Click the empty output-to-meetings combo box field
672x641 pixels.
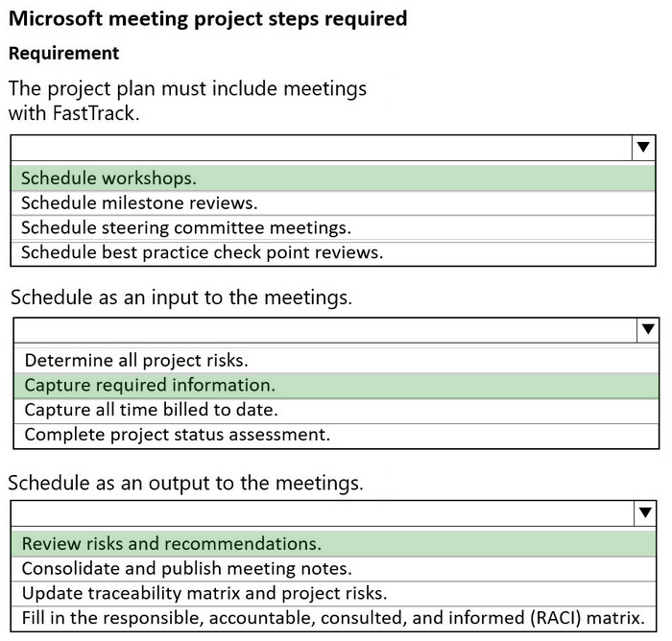[x=323, y=512]
